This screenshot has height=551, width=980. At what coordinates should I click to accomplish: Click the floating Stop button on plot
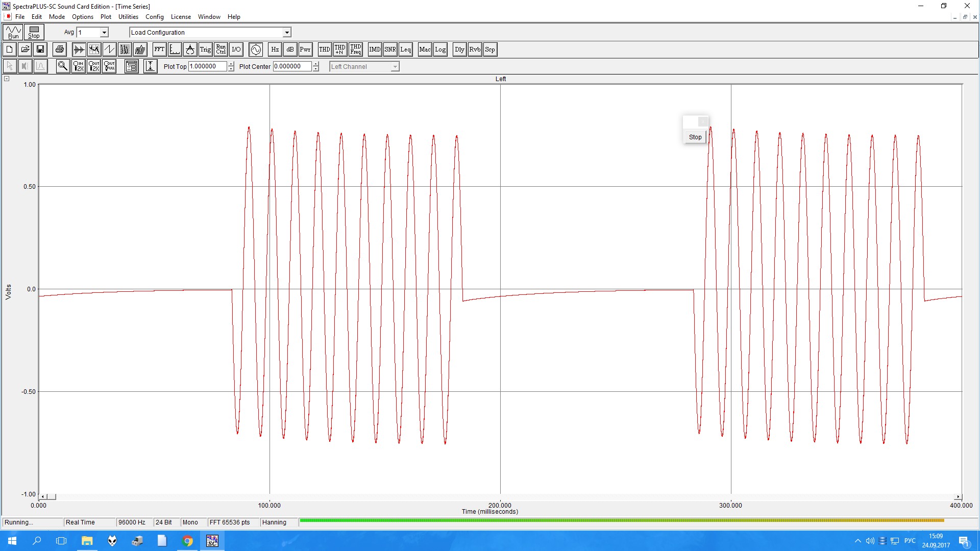[695, 137]
